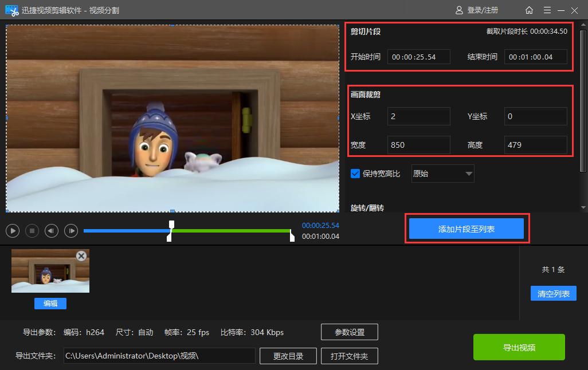This screenshot has width=588, height=370.
Task: Open the hamburger menu in the title bar
Action: coord(547,10)
